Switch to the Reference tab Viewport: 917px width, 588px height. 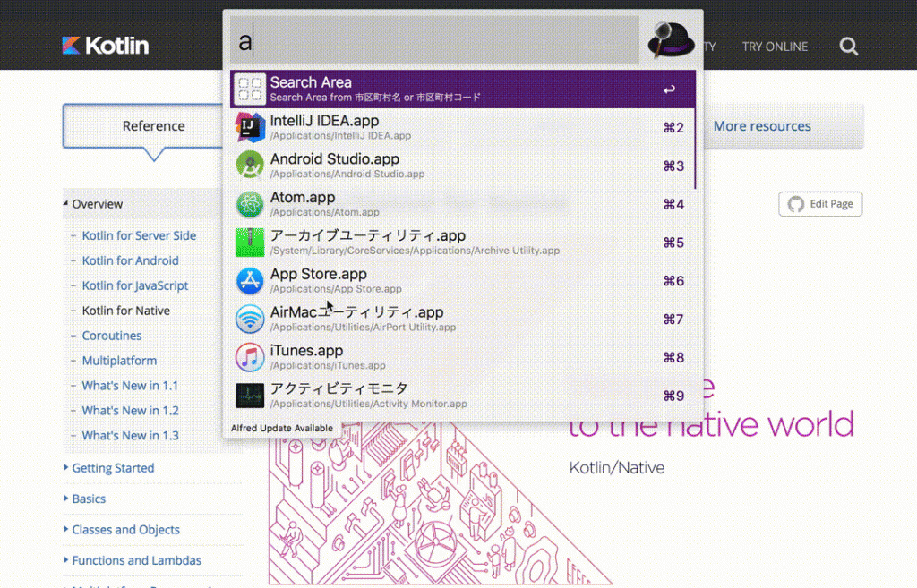click(x=153, y=126)
